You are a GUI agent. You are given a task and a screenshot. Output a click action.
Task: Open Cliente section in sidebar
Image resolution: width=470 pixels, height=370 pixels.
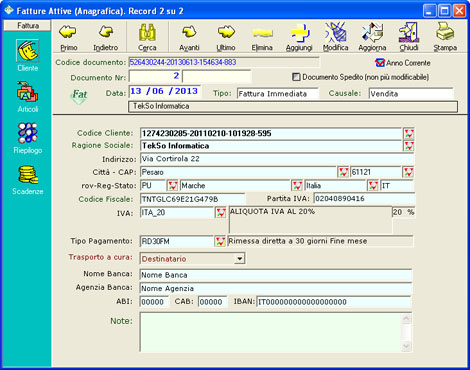tap(28, 55)
